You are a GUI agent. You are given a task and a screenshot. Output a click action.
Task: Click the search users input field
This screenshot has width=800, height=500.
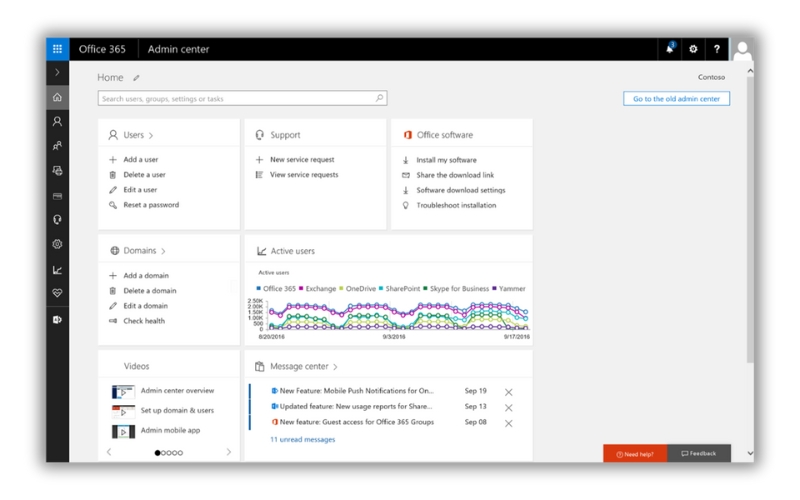242,98
